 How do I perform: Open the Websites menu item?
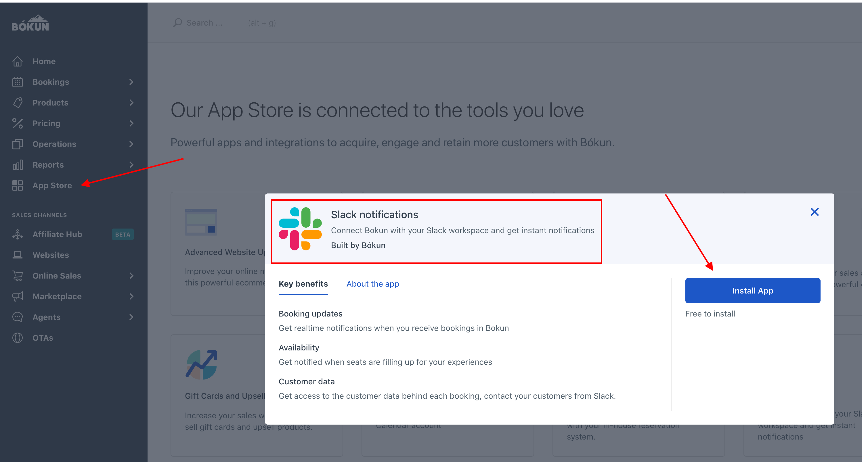click(51, 257)
